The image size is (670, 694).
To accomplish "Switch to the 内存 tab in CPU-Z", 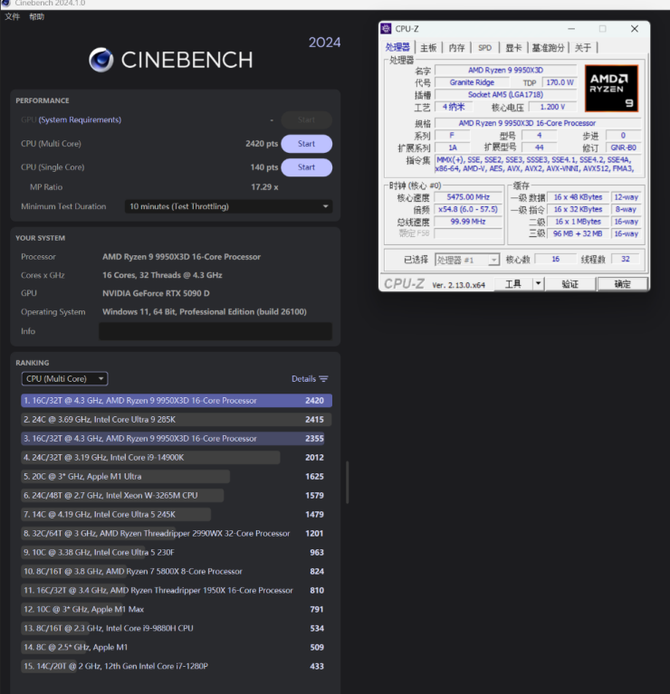I will (457, 48).
